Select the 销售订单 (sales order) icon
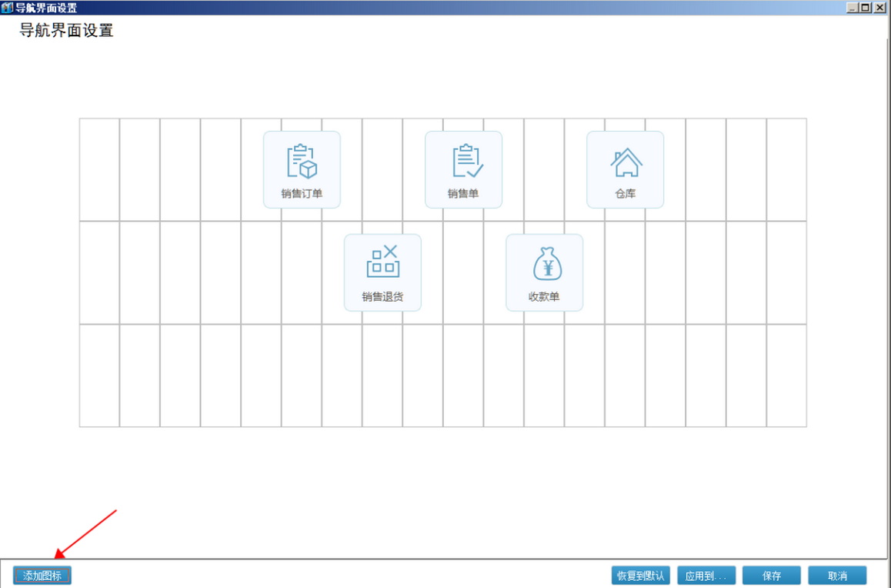This screenshot has width=891, height=588. [302, 169]
